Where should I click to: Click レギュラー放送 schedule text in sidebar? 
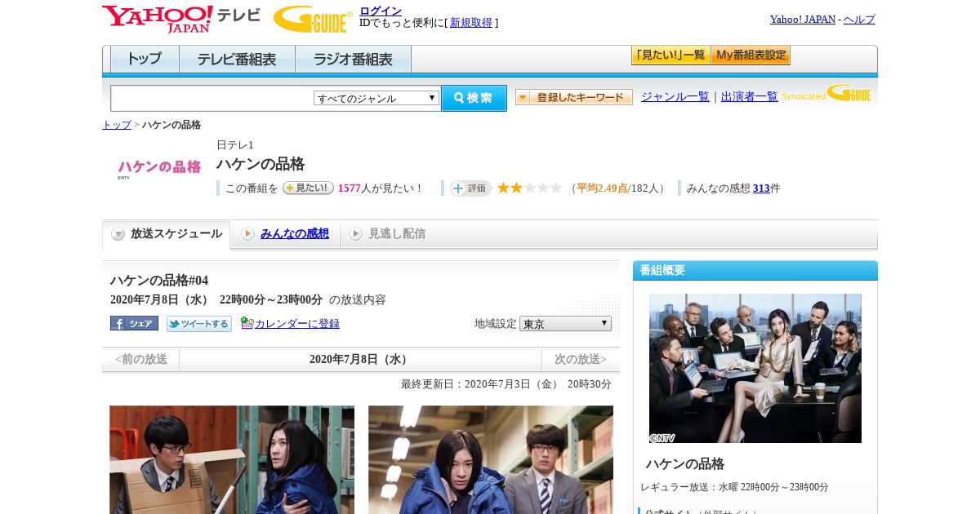point(734,487)
